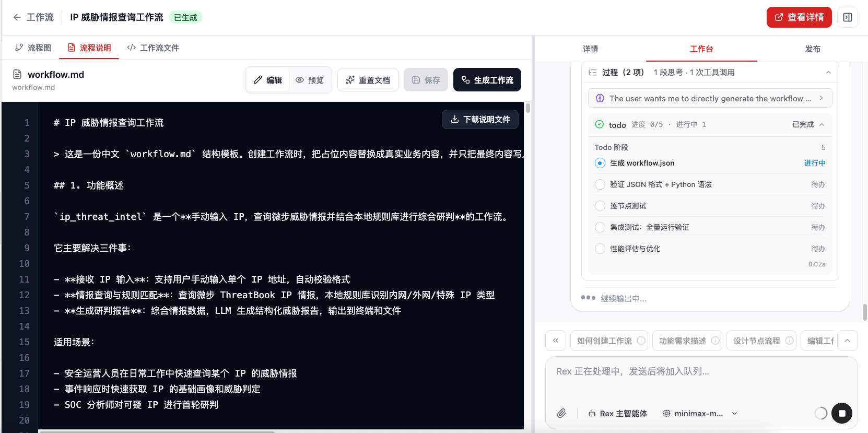Click the right panel vertical scrollbar
The width and height of the screenshot is (868, 433).
[x=865, y=312]
